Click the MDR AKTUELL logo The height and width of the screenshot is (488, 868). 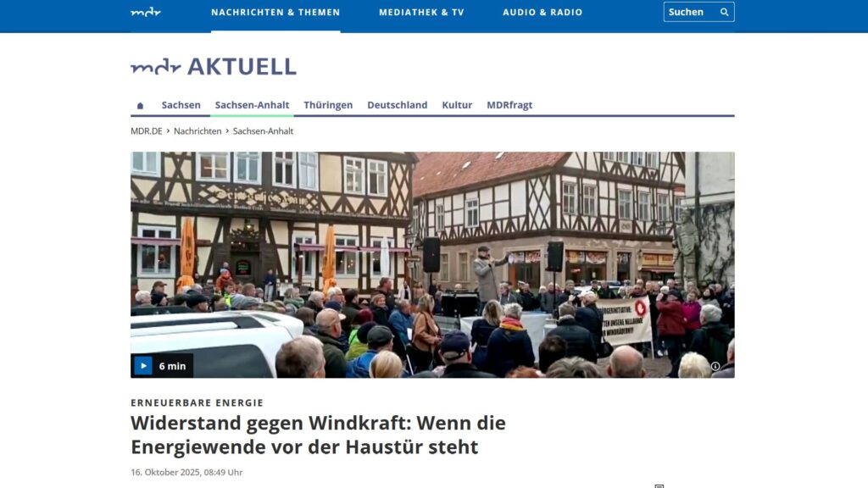(x=214, y=67)
